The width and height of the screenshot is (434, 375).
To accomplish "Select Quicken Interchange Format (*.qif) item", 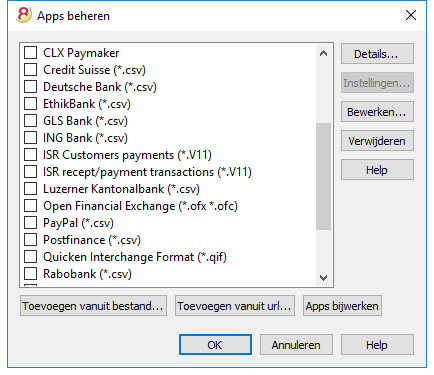I will click(x=135, y=257).
